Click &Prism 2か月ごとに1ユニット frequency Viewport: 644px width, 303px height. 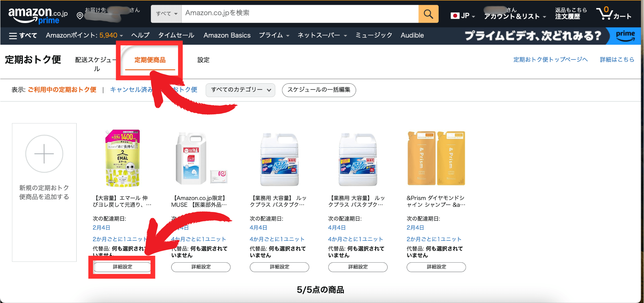[x=434, y=239]
